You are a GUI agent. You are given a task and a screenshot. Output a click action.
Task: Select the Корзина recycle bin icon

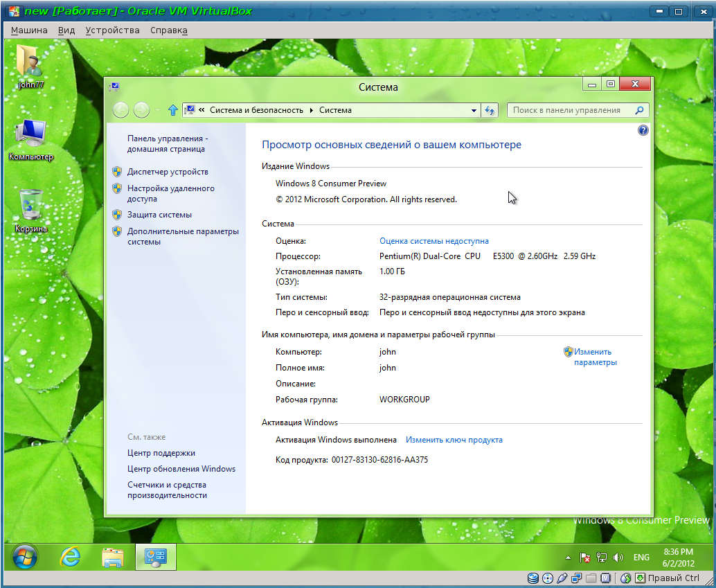pyautogui.click(x=30, y=210)
